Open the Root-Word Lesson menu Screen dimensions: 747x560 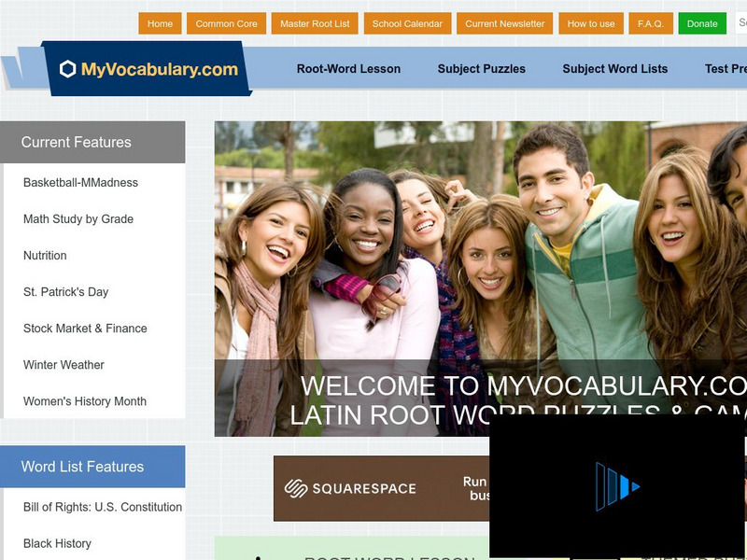[348, 68]
